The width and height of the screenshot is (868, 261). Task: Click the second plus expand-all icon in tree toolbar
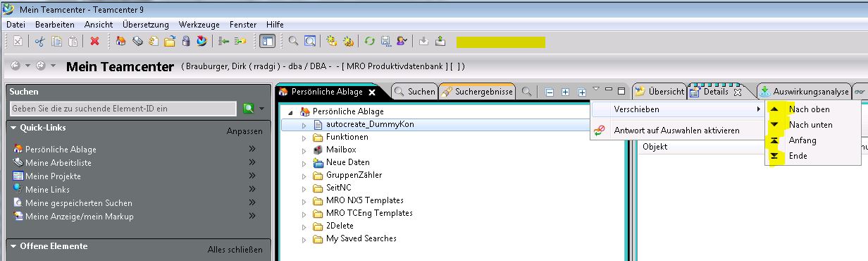pos(582,92)
